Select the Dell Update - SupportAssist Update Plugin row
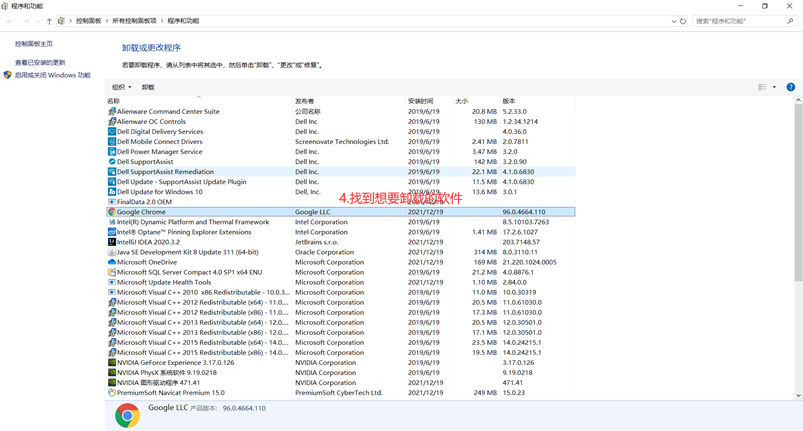 pyautogui.click(x=341, y=182)
